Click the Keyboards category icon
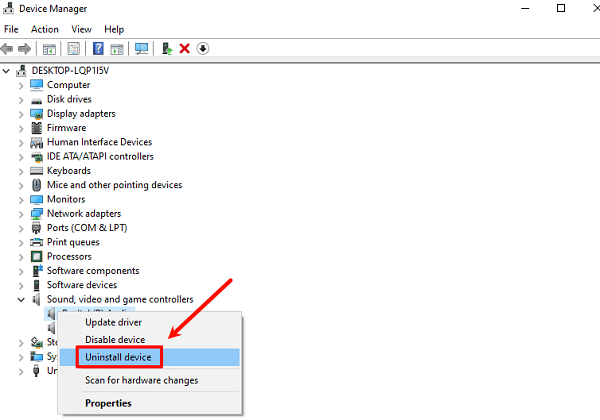Image resolution: width=600 pixels, height=420 pixels. [36, 171]
